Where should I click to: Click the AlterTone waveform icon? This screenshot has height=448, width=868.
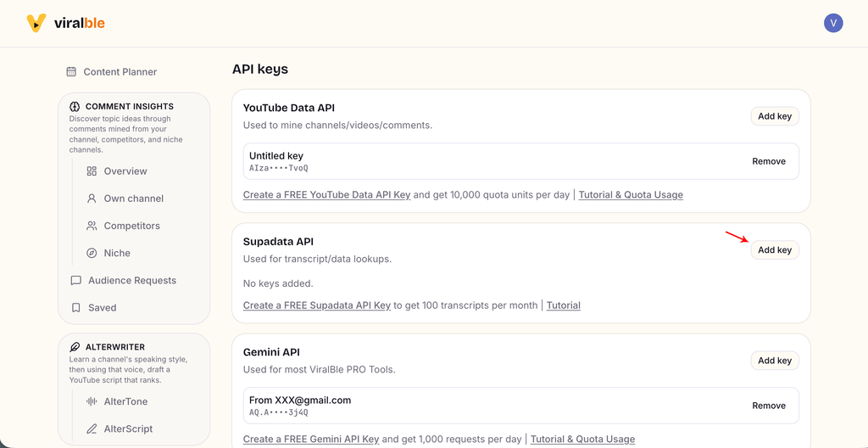coord(92,401)
